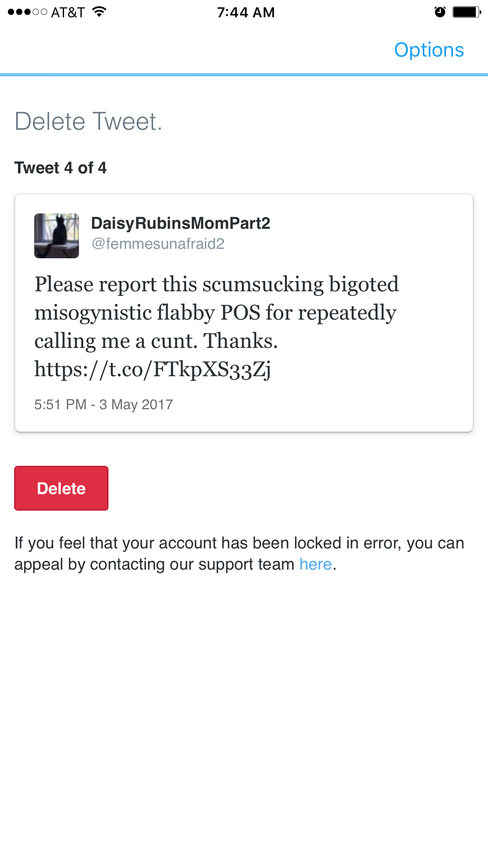Tap the blue progress bar under header
Screen dimensions: 488x868
[x=244, y=75]
